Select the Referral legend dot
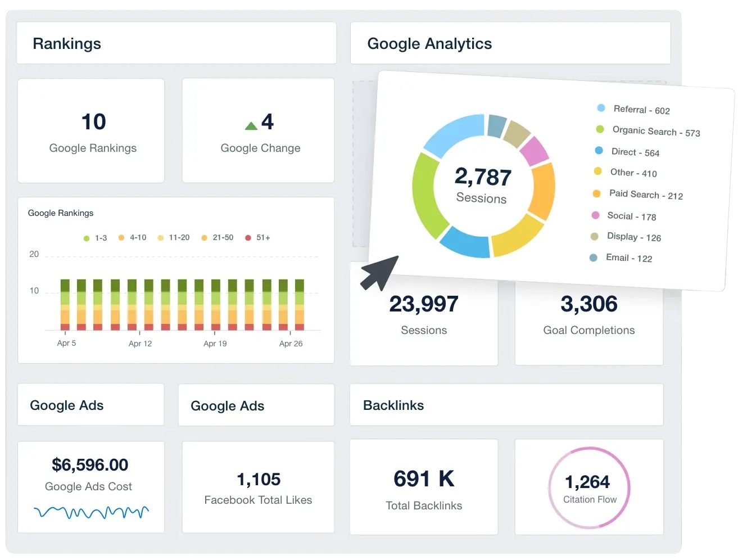 [601, 108]
